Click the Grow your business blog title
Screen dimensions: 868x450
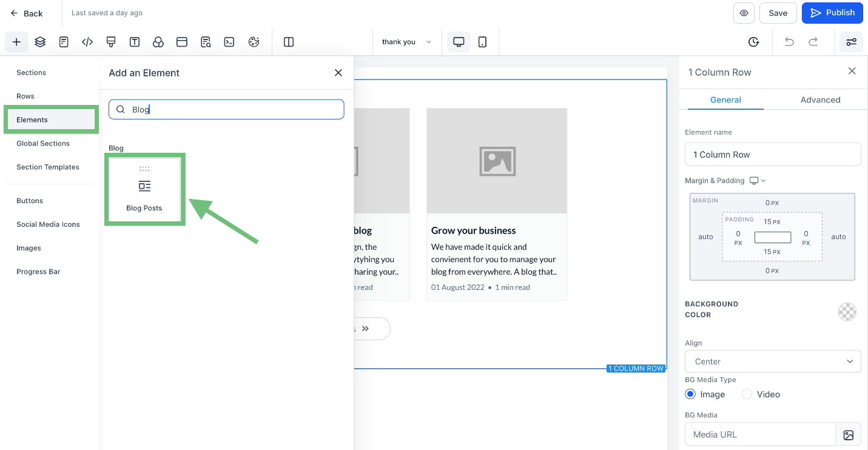[473, 230]
